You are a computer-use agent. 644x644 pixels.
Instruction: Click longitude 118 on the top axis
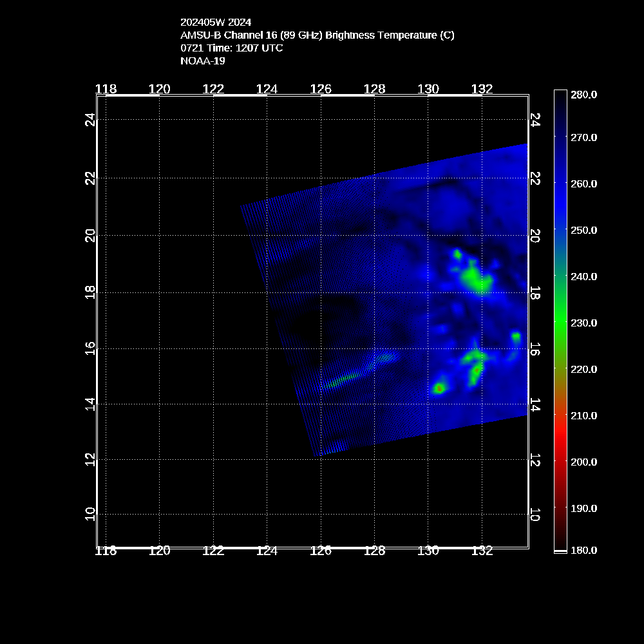(106, 89)
